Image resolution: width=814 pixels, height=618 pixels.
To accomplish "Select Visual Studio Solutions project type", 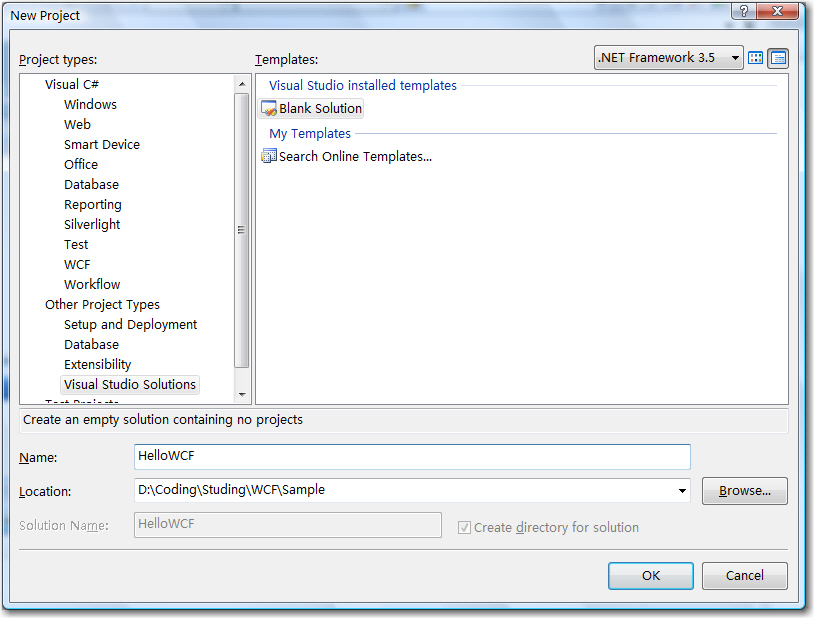I will tap(130, 385).
